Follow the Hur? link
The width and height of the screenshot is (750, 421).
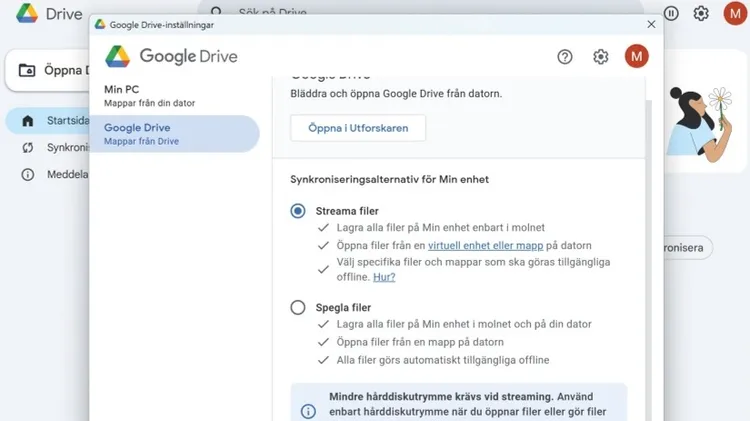coord(384,277)
